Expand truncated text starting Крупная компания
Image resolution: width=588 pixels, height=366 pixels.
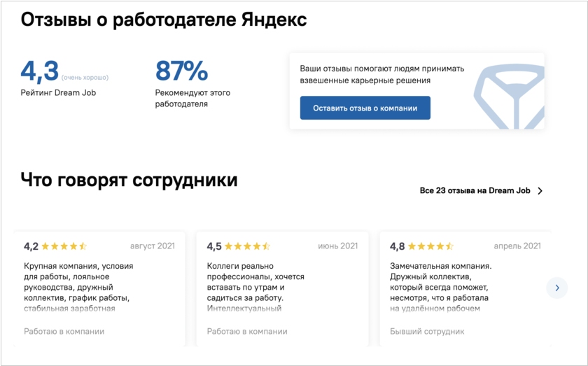click(x=78, y=287)
